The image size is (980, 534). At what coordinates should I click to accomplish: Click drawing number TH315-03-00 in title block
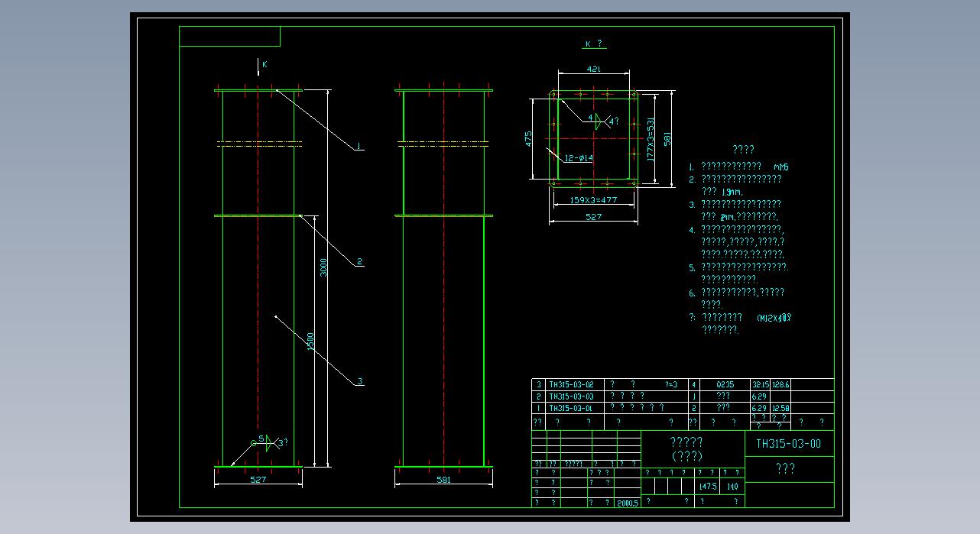pyautogui.click(x=788, y=444)
